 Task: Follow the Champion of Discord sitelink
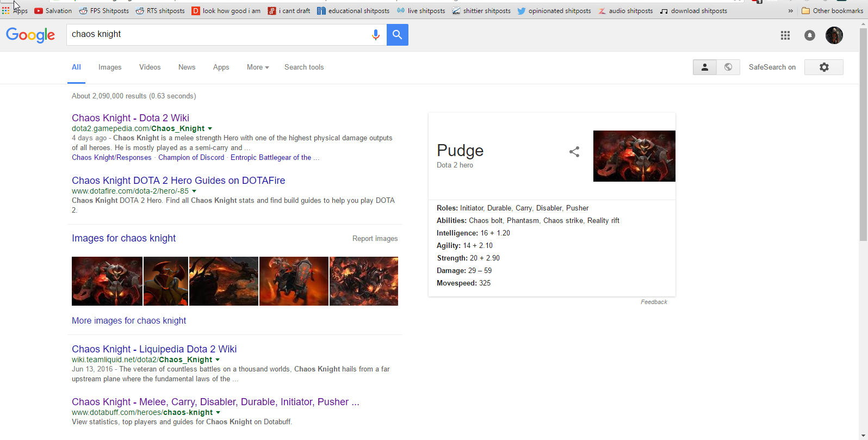coord(191,158)
